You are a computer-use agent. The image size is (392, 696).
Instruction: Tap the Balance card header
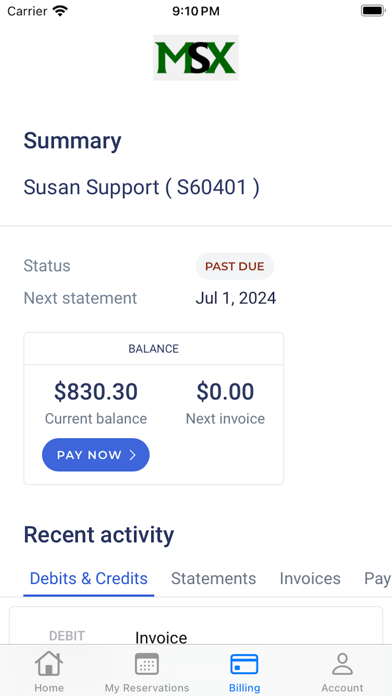[x=154, y=349]
